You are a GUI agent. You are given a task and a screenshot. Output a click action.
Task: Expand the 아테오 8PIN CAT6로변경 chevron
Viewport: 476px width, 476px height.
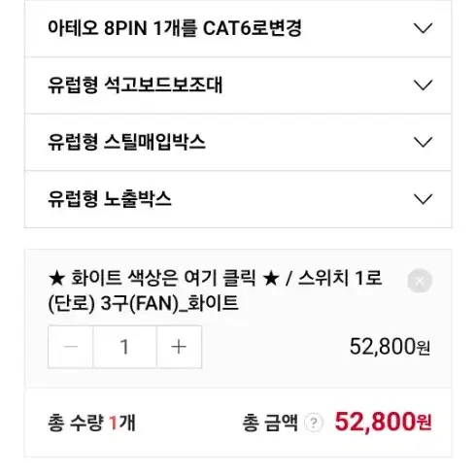coord(423,28)
